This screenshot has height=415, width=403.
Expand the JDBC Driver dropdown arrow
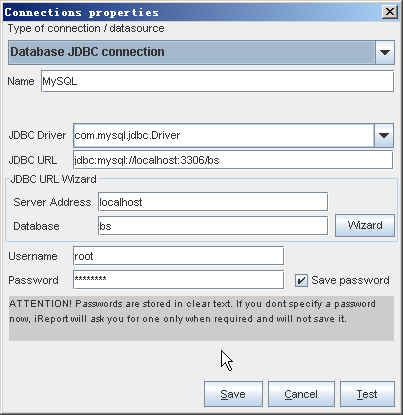coord(384,135)
